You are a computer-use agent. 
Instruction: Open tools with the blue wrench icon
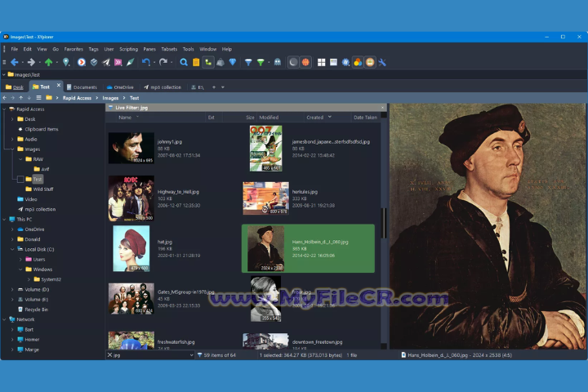coord(382,62)
